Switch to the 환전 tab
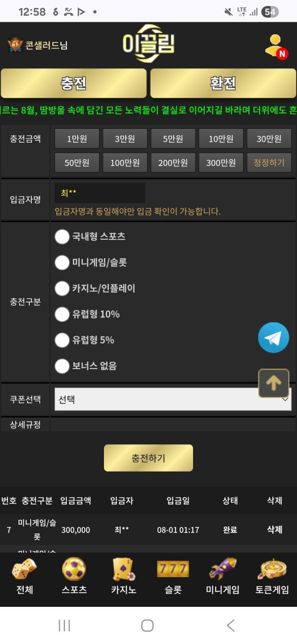Image resolution: width=297 pixels, height=644 pixels. tap(222, 83)
